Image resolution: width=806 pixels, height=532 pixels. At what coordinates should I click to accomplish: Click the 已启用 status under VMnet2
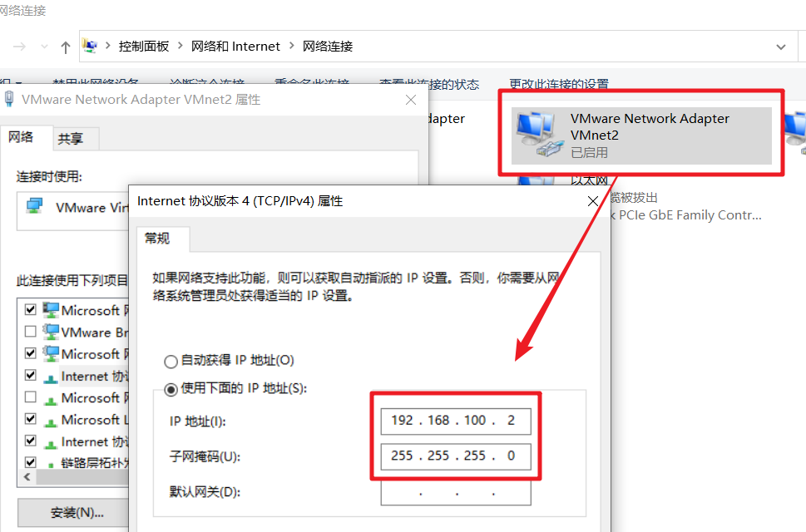[589, 152]
